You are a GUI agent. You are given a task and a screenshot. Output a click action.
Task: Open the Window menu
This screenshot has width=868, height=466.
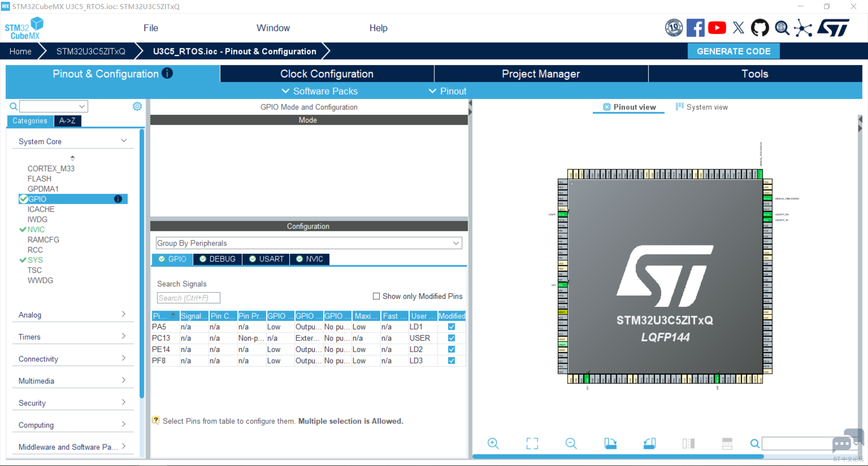(273, 28)
